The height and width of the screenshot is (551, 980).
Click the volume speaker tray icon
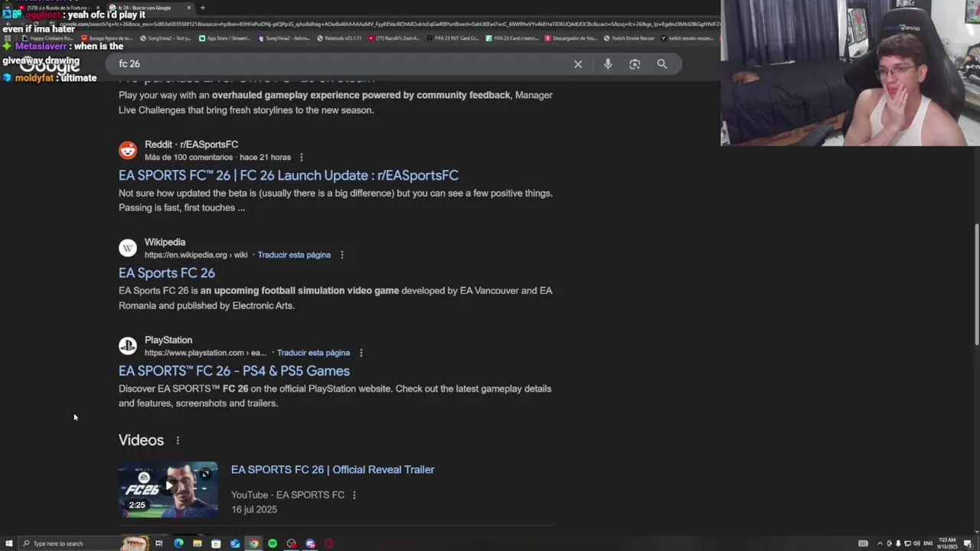[x=916, y=543]
